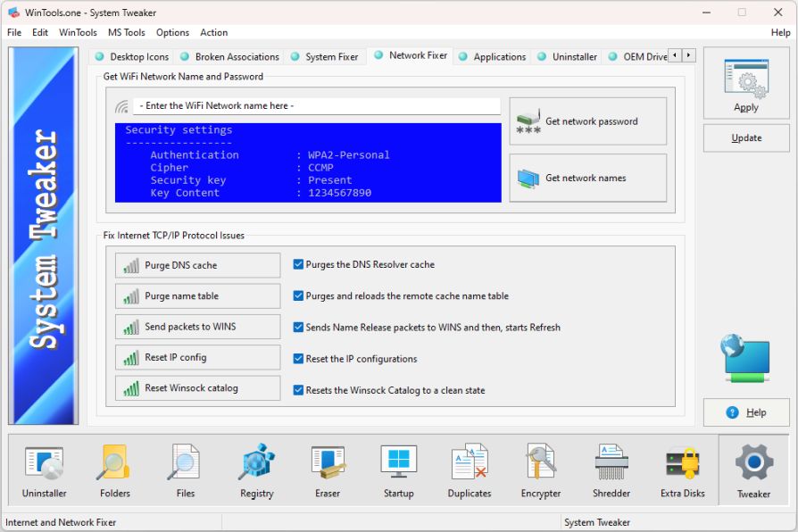Viewport: 798px width, 532px height.
Task: Uncheck Purges and reloads remote cache name table
Action: 298,295
